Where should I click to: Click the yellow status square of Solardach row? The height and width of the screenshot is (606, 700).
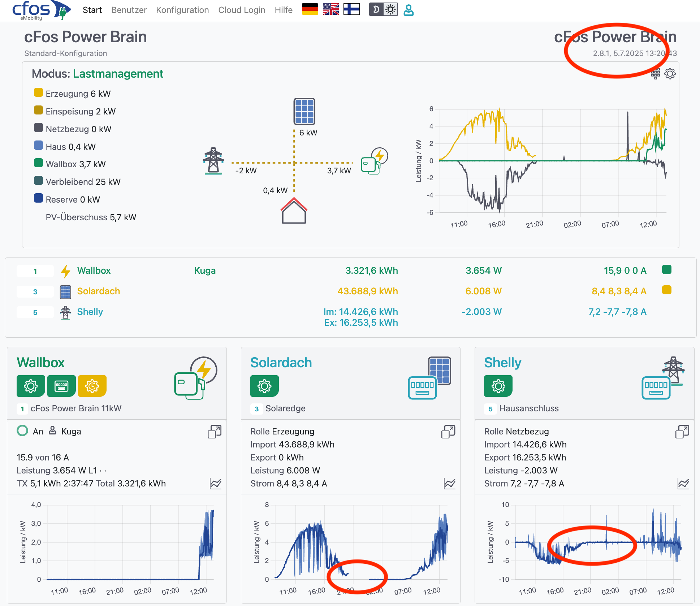pyautogui.click(x=667, y=290)
